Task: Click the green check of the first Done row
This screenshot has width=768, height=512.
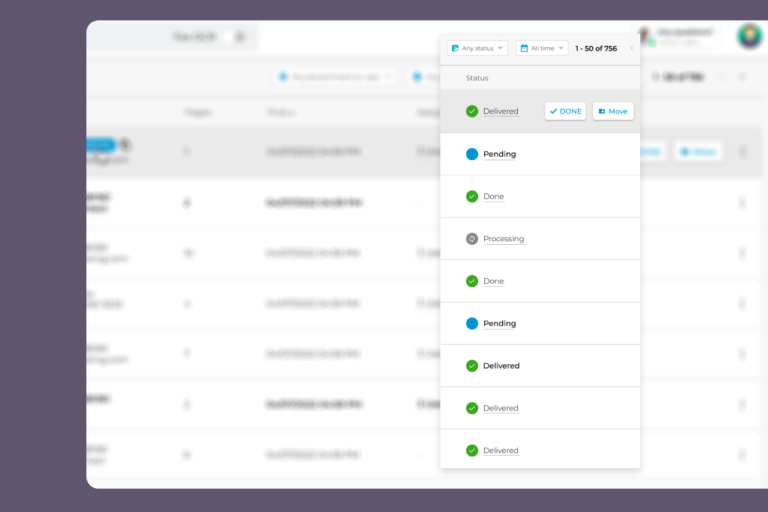Action: [472, 196]
